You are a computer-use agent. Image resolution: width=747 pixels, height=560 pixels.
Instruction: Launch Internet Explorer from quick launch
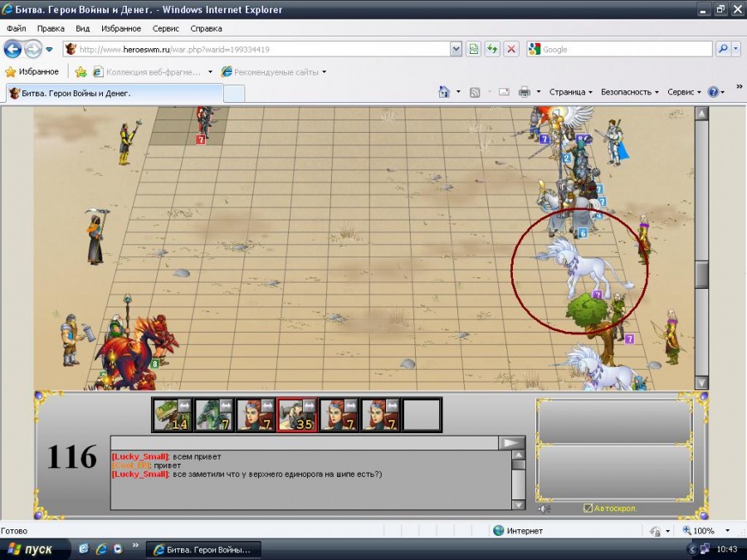coord(101,549)
